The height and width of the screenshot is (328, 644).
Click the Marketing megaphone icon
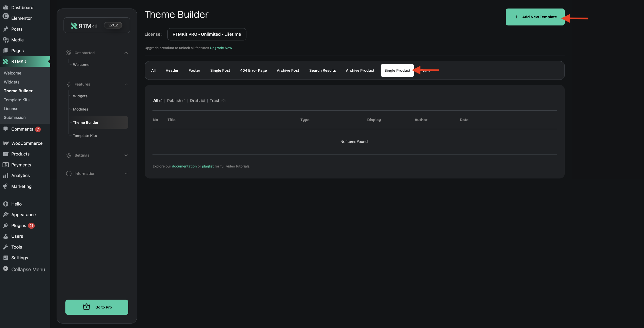[6, 186]
